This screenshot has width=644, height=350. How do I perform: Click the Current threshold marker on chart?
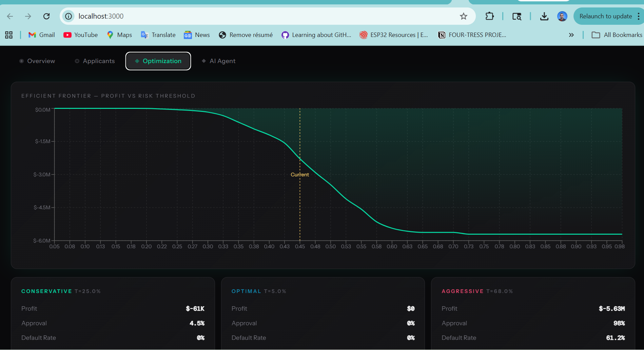click(300, 175)
